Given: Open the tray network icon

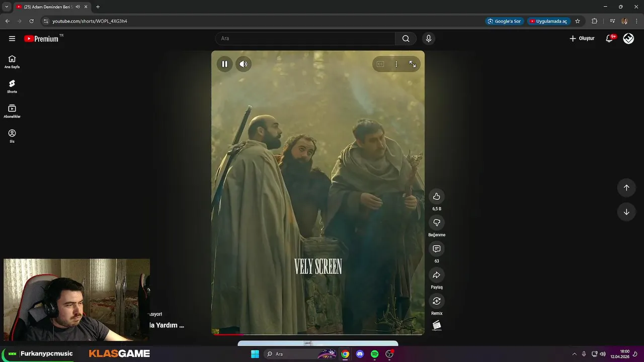Looking at the screenshot, I should [x=594, y=354].
